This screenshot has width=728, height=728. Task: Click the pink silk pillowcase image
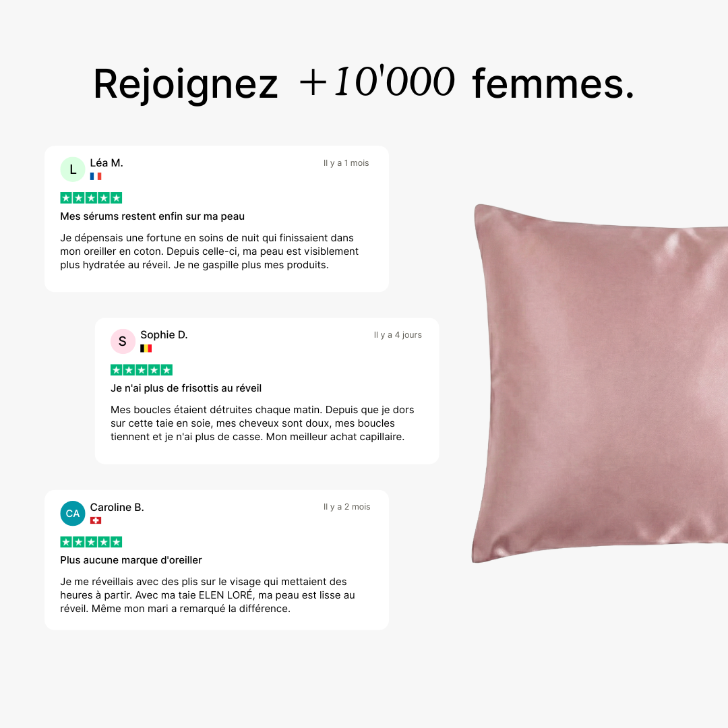click(600, 384)
